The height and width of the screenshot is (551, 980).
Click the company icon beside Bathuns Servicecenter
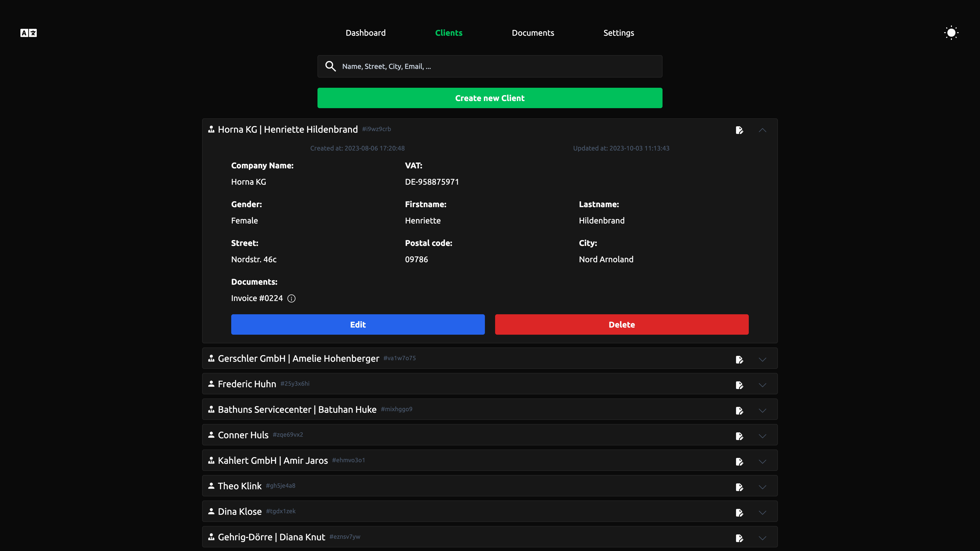click(211, 409)
